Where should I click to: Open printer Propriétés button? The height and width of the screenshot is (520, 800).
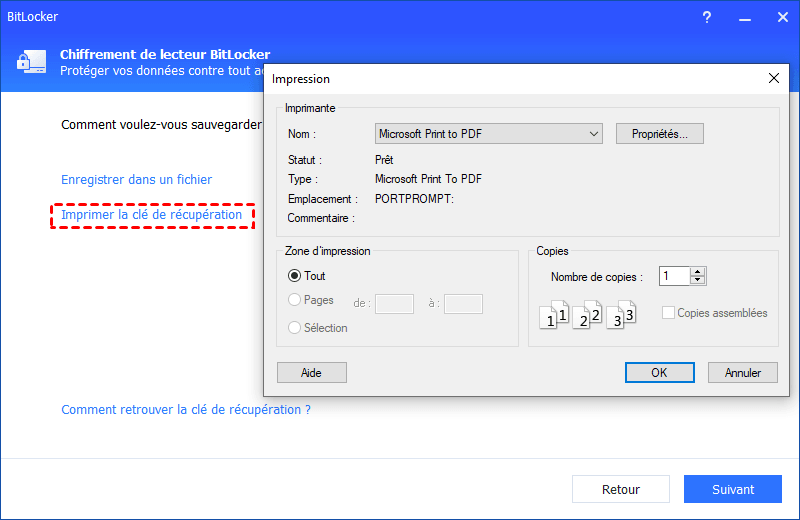(660, 134)
